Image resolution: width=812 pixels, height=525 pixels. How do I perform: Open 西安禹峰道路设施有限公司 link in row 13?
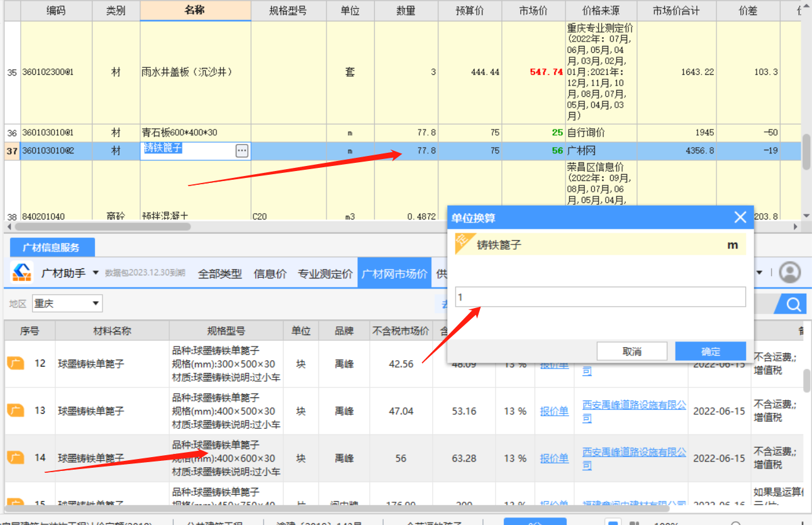click(x=634, y=411)
